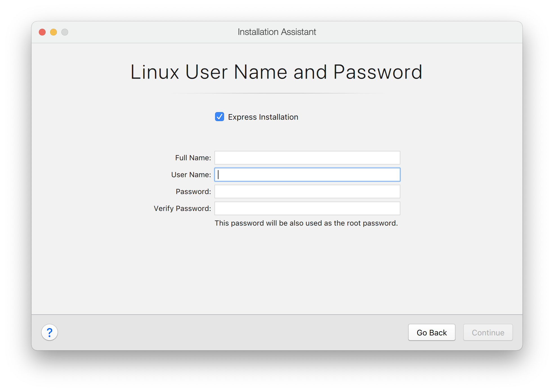Click the Verify Password: label
554x392 pixels.
pyautogui.click(x=182, y=209)
